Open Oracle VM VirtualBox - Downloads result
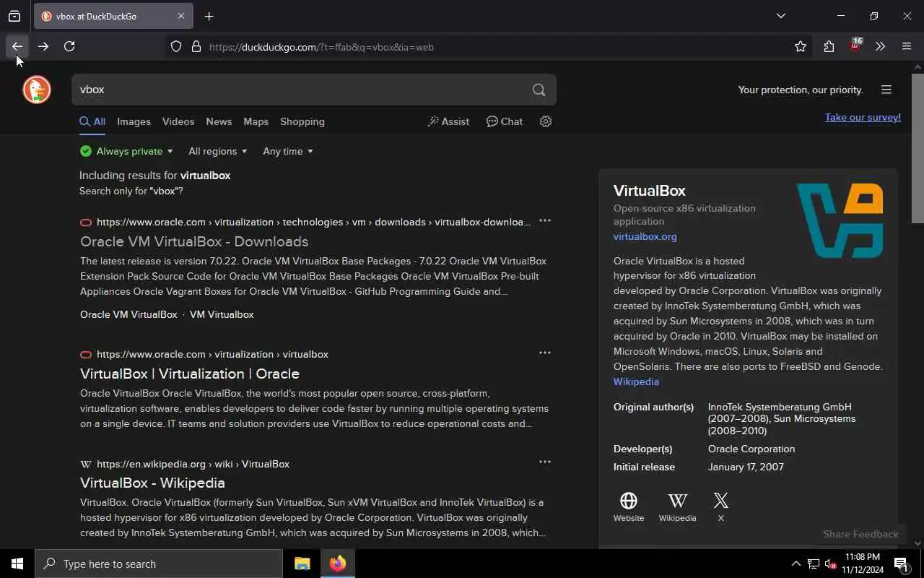Screen dimensions: 924x578 coord(194,241)
